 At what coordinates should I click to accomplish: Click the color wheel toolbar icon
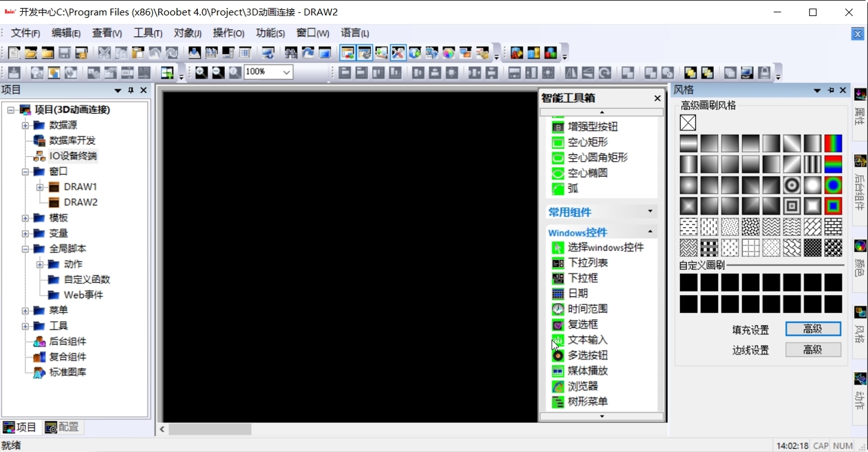[x=448, y=53]
